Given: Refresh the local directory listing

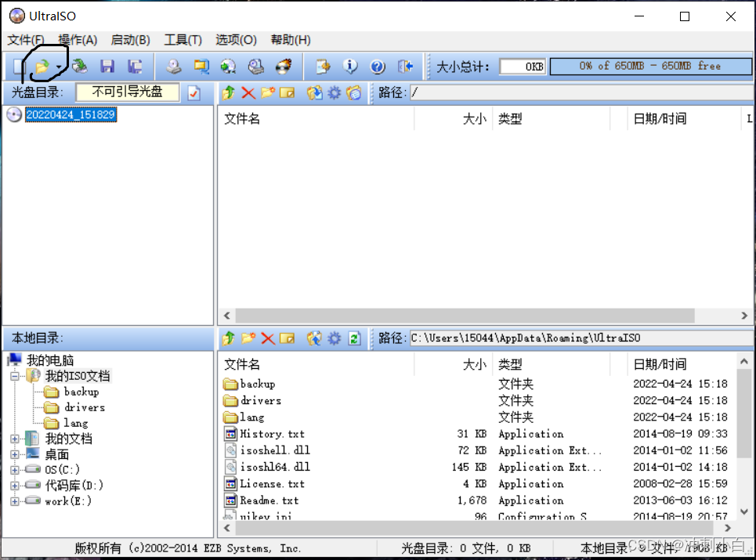Looking at the screenshot, I should click(354, 338).
